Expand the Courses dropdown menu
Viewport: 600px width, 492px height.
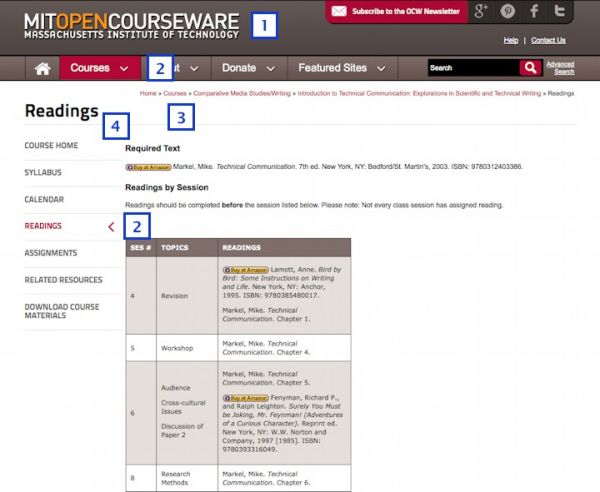pos(99,68)
